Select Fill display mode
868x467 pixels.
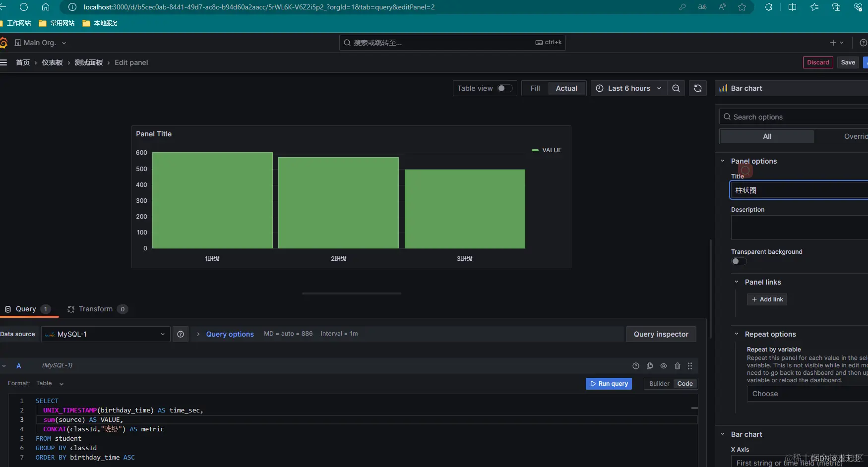click(x=535, y=88)
